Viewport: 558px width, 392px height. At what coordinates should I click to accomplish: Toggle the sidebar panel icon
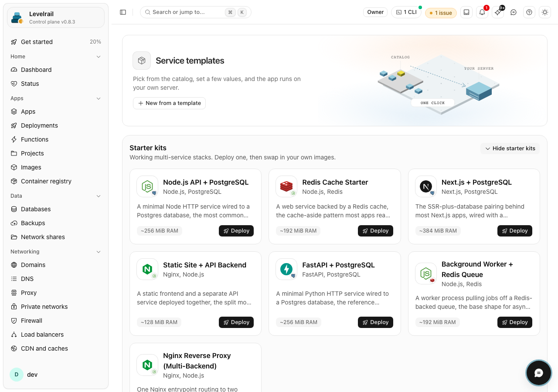point(123,12)
